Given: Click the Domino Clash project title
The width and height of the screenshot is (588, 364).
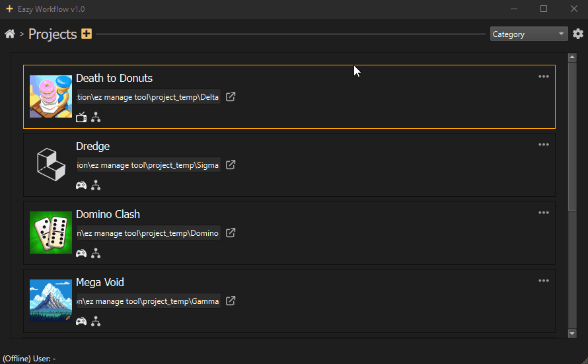Looking at the screenshot, I should tap(108, 214).
